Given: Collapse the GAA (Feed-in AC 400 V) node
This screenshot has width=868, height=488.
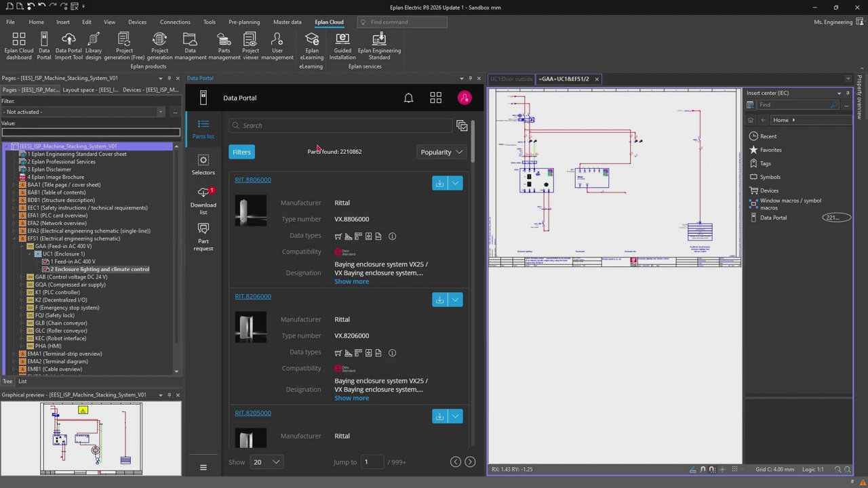Looking at the screenshot, I should tap(22, 246).
